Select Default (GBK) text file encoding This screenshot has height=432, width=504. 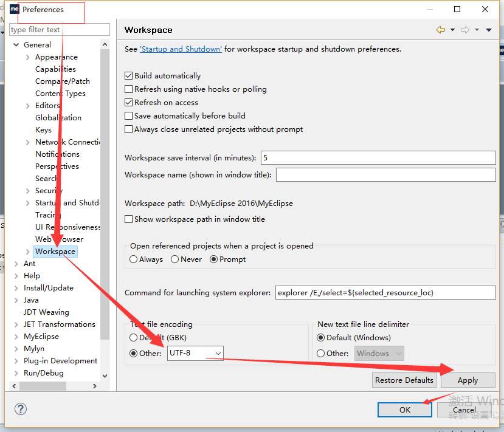tap(133, 338)
